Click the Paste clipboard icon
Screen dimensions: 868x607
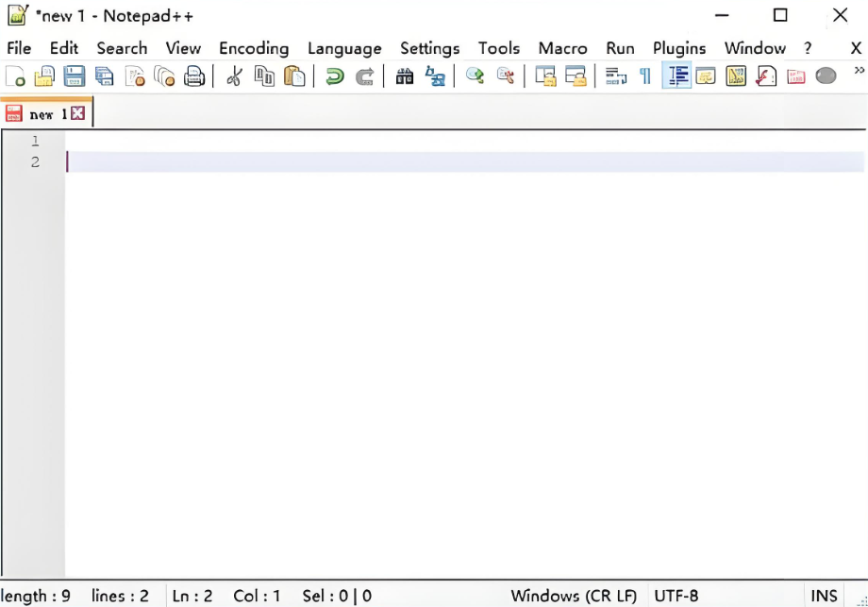coord(294,76)
